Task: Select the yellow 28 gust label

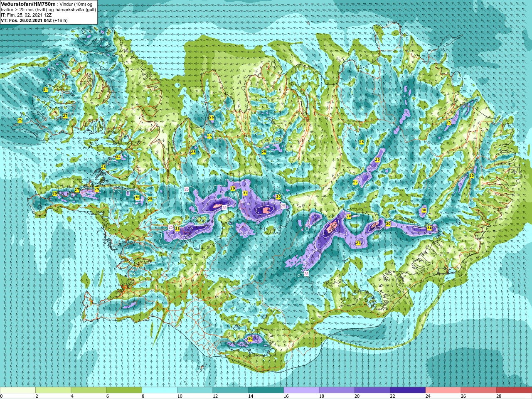Action: [x=349, y=216]
